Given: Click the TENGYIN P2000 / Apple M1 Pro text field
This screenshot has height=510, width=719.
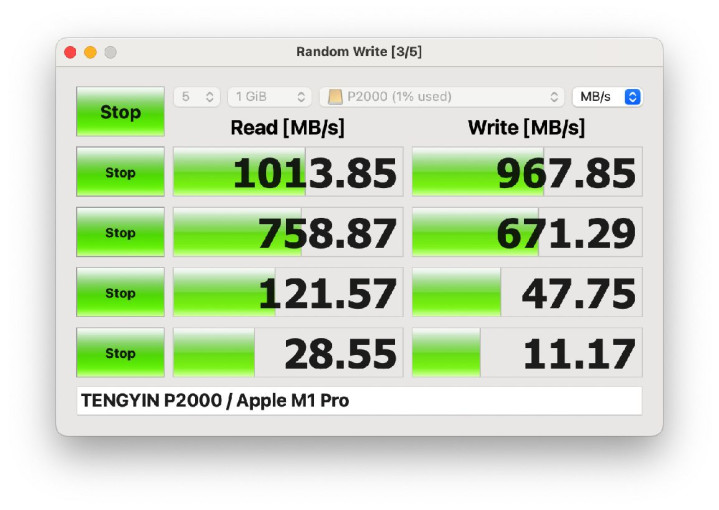Looking at the screenshot, I should pos(360,401).
